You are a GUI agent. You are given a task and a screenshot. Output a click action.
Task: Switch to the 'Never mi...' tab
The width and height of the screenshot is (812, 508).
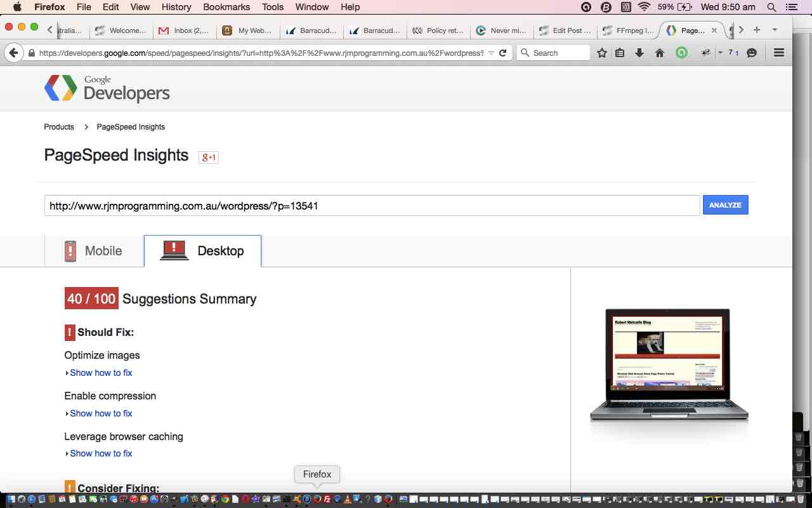(x=502, y=30)
